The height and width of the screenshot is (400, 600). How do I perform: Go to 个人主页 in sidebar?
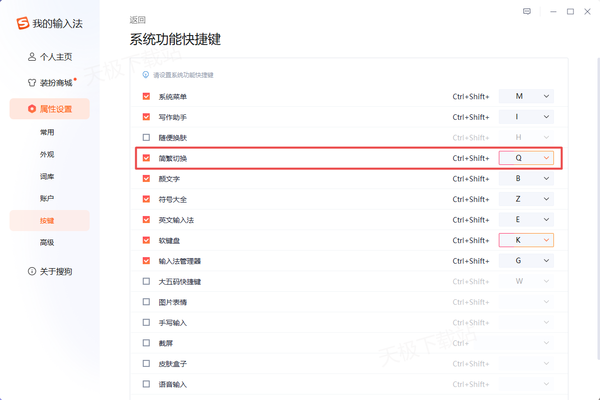tap(50, 57)
